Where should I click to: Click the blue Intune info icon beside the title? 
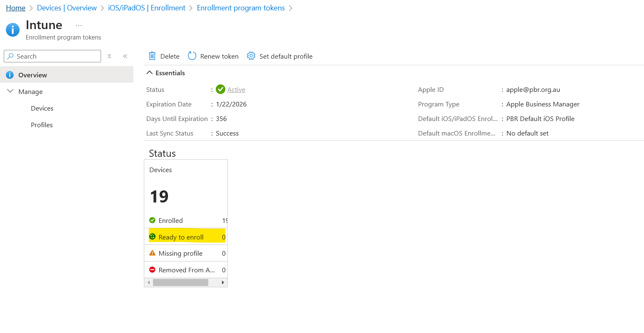(12, 30)
